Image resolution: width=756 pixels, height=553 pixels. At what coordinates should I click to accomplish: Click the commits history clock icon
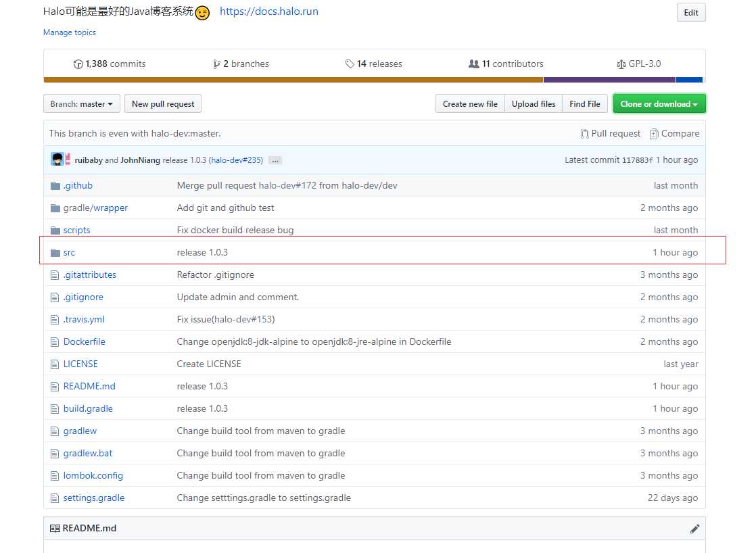point(78,64)
